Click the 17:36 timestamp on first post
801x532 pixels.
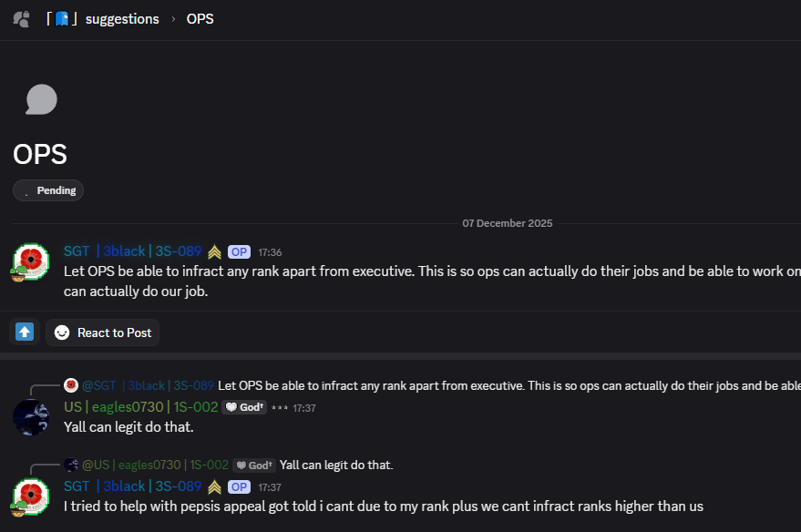(x=270, y=252)
